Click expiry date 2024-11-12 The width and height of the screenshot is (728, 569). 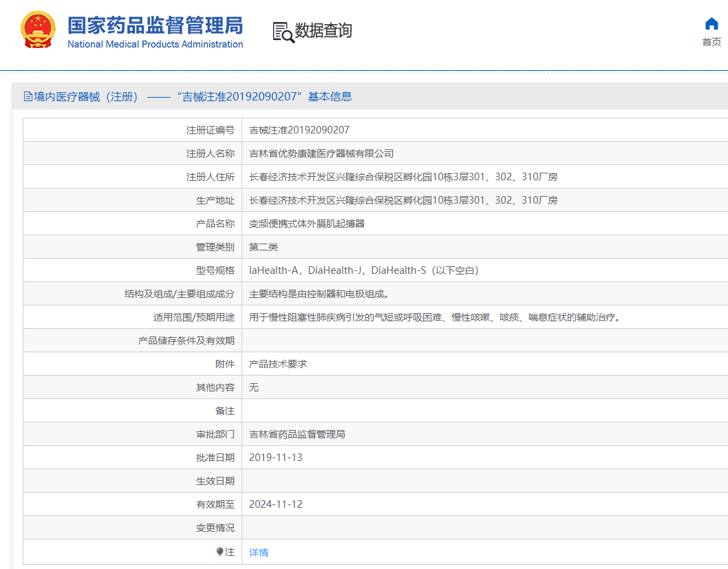[x=275, y=504]
